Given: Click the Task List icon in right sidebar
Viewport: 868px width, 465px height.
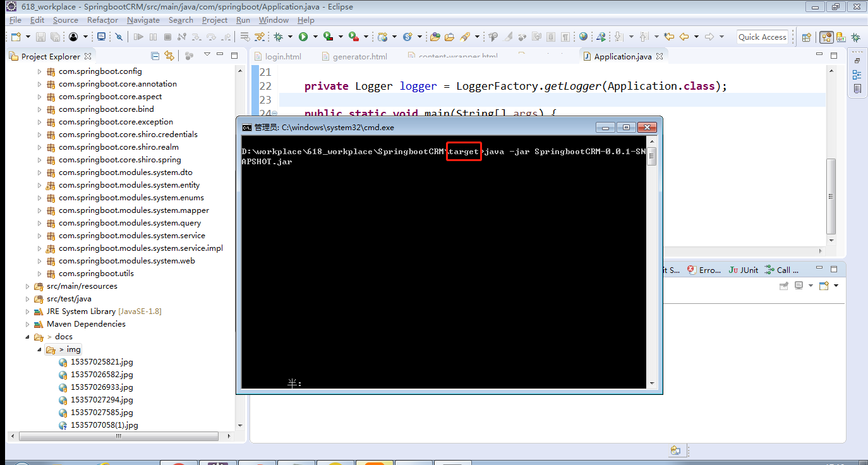Looking at the screenshot, I should pos(857,89).
